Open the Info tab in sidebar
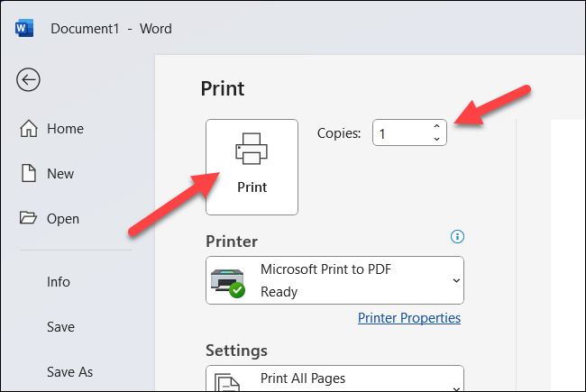Screen dimensions: 586x392 pyautogui.click(x=59, y=282)
